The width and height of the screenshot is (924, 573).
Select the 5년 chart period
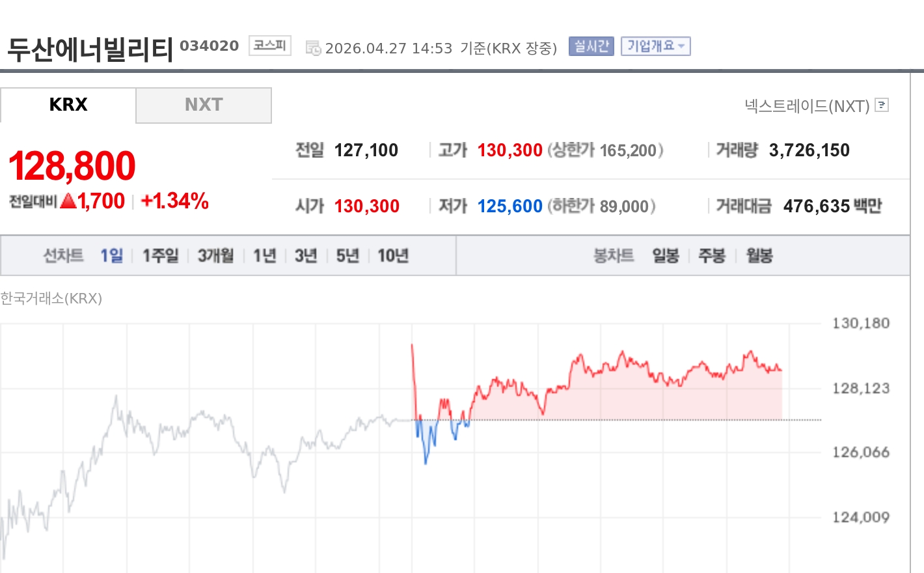(347, 255)
